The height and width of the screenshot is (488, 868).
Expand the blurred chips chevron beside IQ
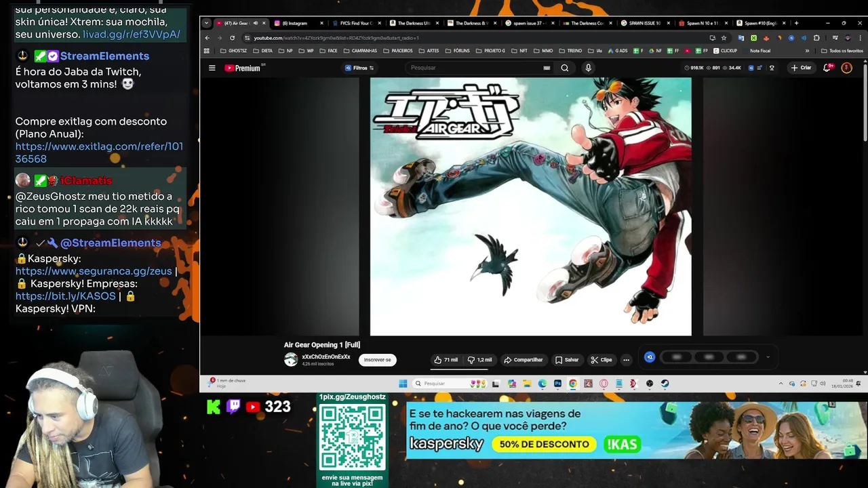[x=768, y=357]
